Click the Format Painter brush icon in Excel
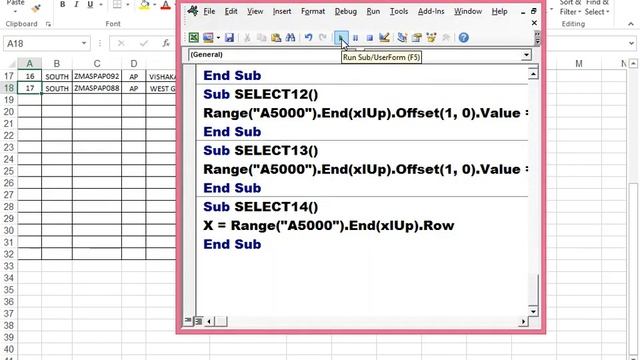Image resolution: width=640 pixels, height=360 pixels. pos(36,7)
